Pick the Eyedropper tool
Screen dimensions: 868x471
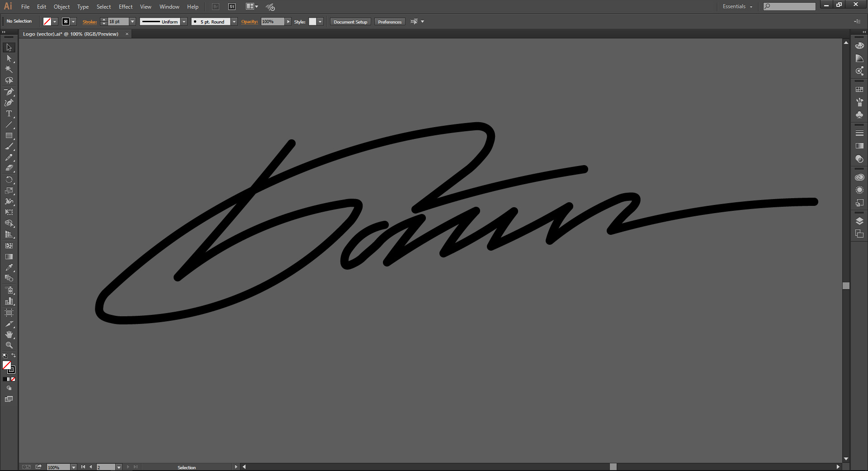click(9, 267)
